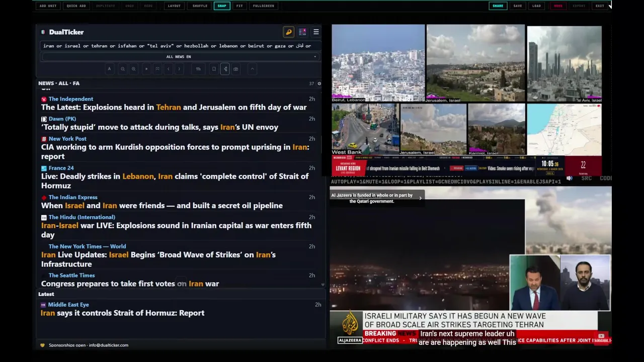Click the yellow key icon in DualTicker header
The image size is (644, 362).
pos(289,32)
